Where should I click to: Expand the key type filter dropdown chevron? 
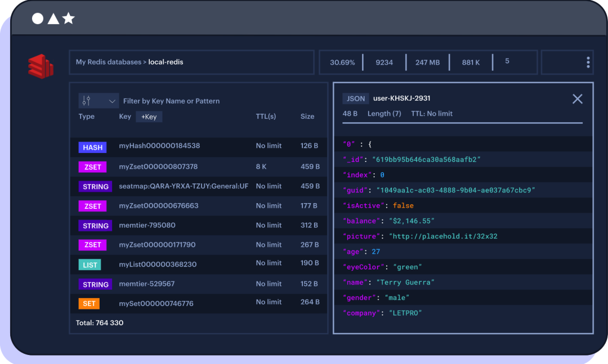tap(112, 101)
